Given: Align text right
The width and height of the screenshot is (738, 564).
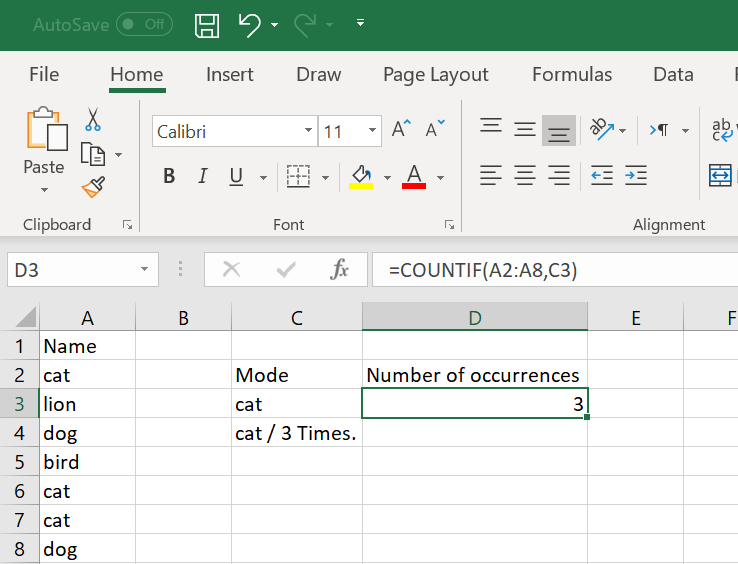Looking at the screenshot, I should tap(559, 176).
